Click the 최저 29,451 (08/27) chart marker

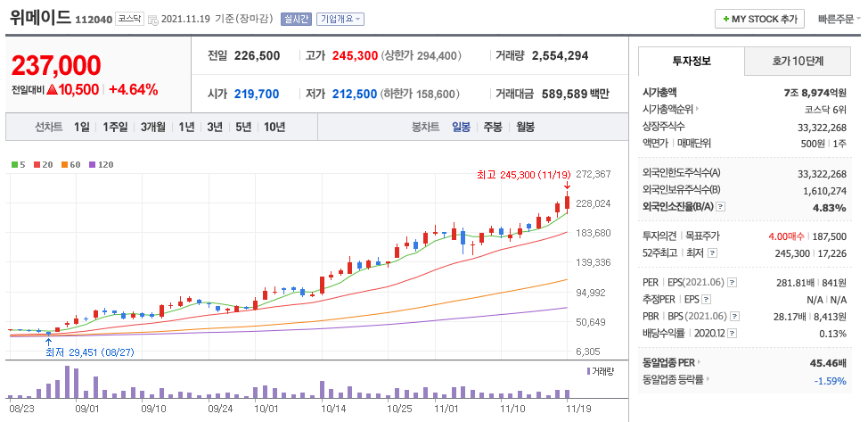coord(90,352)
